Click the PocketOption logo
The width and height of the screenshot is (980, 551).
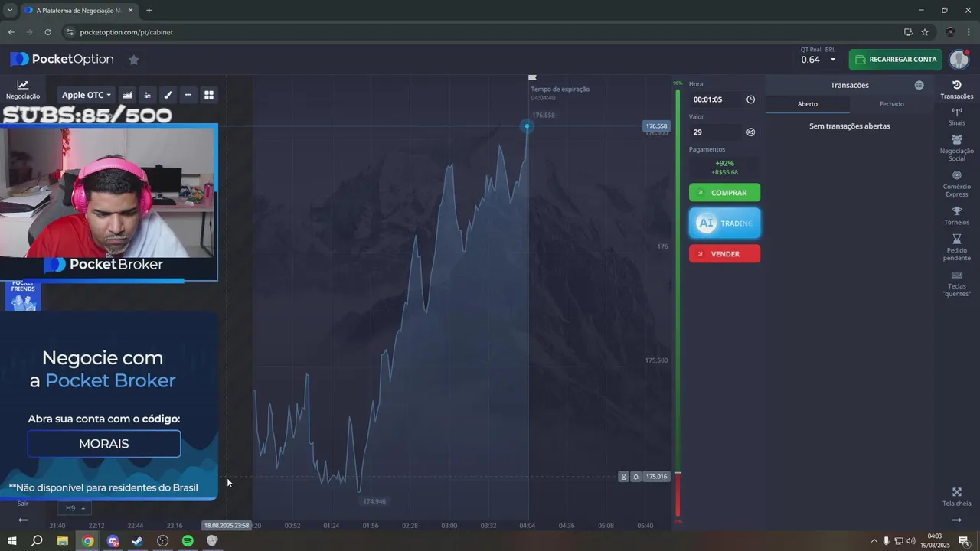(x=62, y=59)
